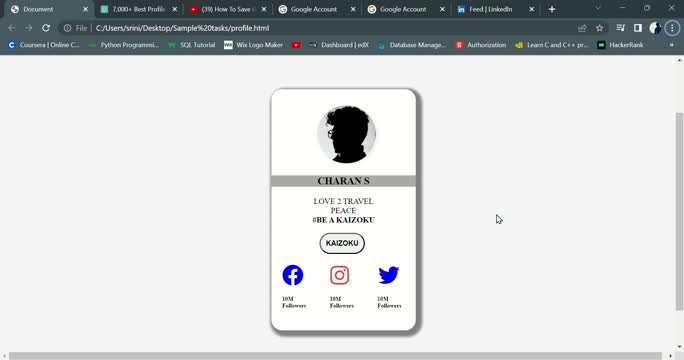This screenshot has width=684, height=360.
Task: Open a new tab with plus button
Action: (552, 9)
